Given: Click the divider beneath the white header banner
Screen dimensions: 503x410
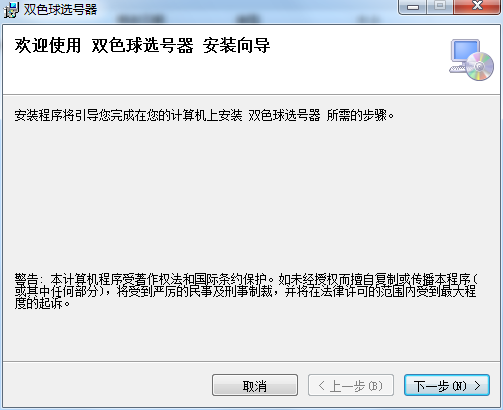Looking at the screenshot, I should 251,95.
